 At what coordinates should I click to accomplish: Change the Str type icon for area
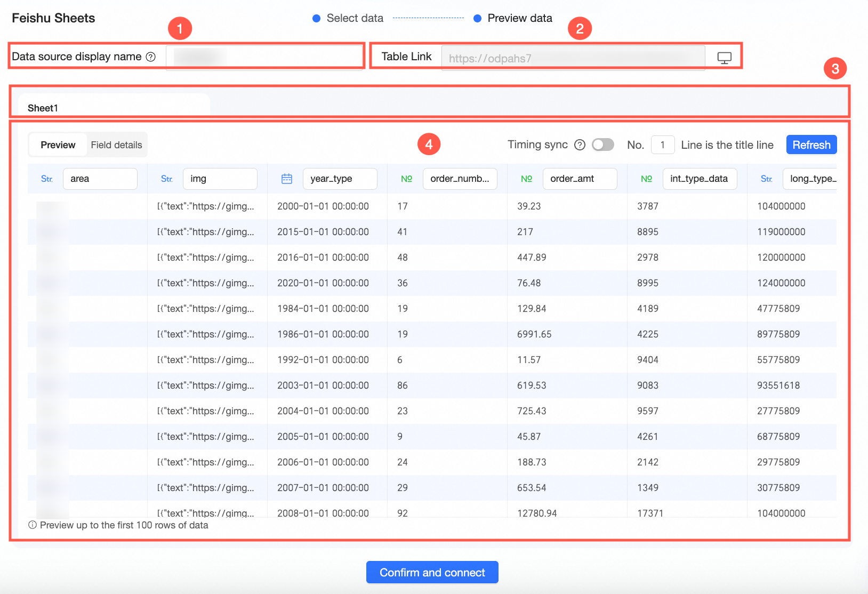click(47, 179)
